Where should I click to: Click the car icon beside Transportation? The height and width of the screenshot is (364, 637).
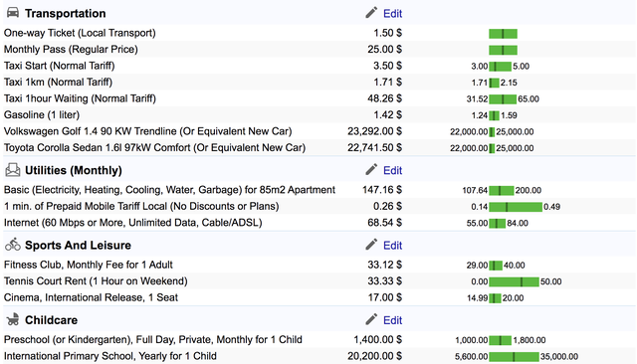click(13, 13)
